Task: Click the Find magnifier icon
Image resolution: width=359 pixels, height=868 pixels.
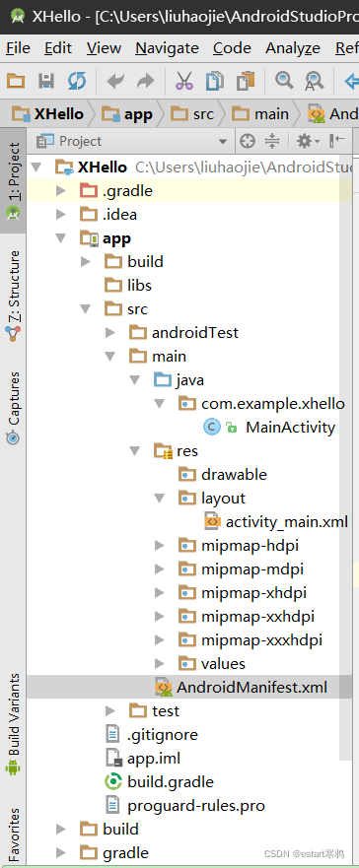Action: coord(284,82)
